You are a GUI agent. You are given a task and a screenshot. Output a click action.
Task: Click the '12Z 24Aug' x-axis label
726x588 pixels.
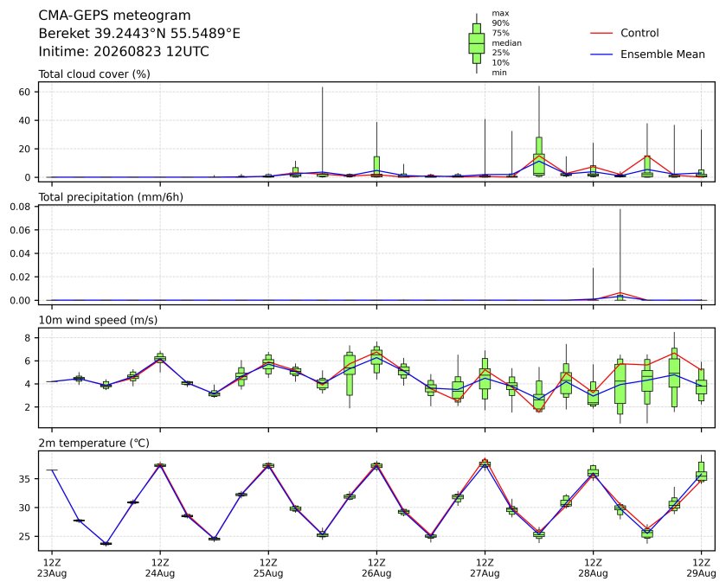(160, 568)
